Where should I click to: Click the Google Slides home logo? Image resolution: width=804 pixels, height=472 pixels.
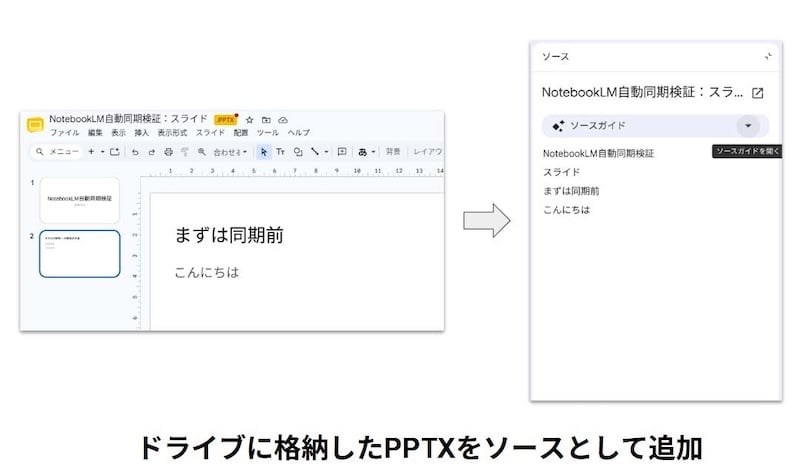point(35,125)
